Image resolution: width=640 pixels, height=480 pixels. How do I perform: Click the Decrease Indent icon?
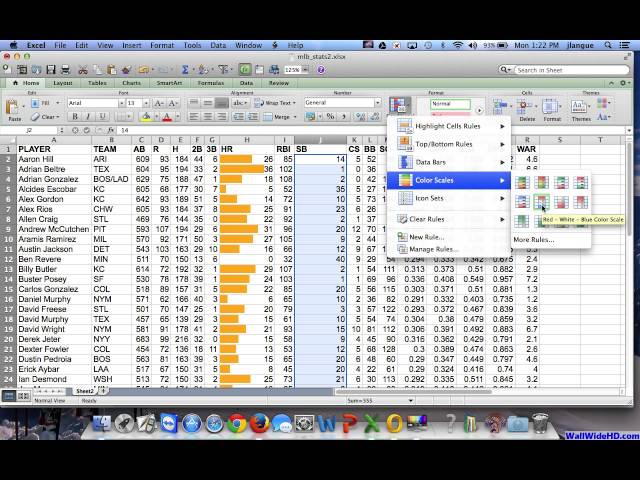click(x=238, y=117)
